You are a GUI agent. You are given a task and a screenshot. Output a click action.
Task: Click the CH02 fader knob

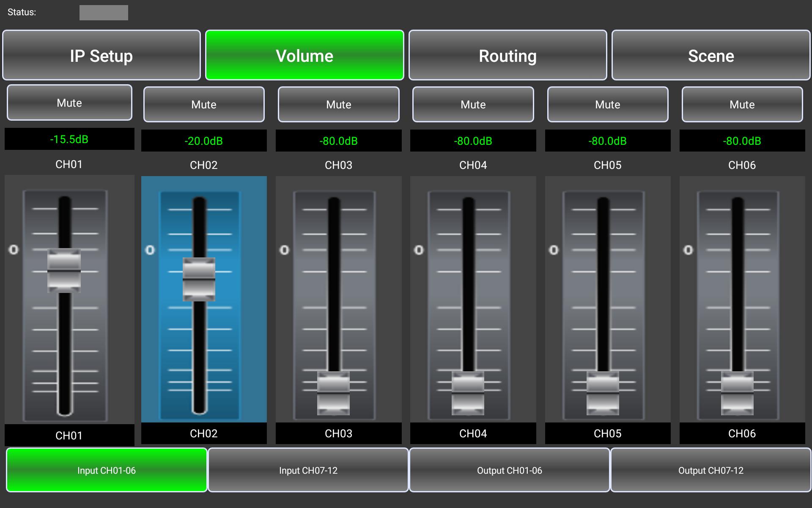[x=199, y=279]
